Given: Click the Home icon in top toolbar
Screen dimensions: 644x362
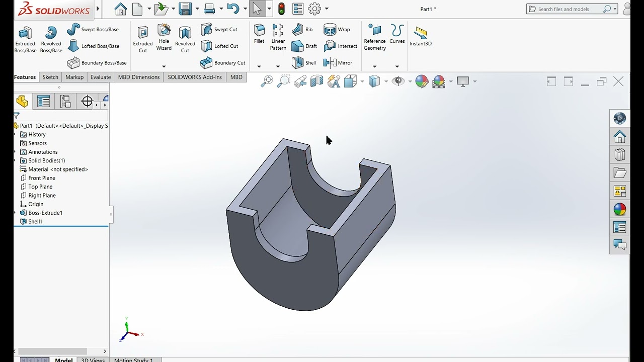Looking at the screenshot, I should pyautogui.click(x=120, y=9).
